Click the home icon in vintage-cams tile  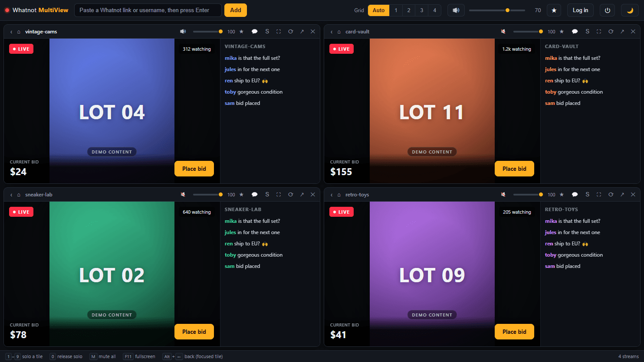[x=19, y=32]
